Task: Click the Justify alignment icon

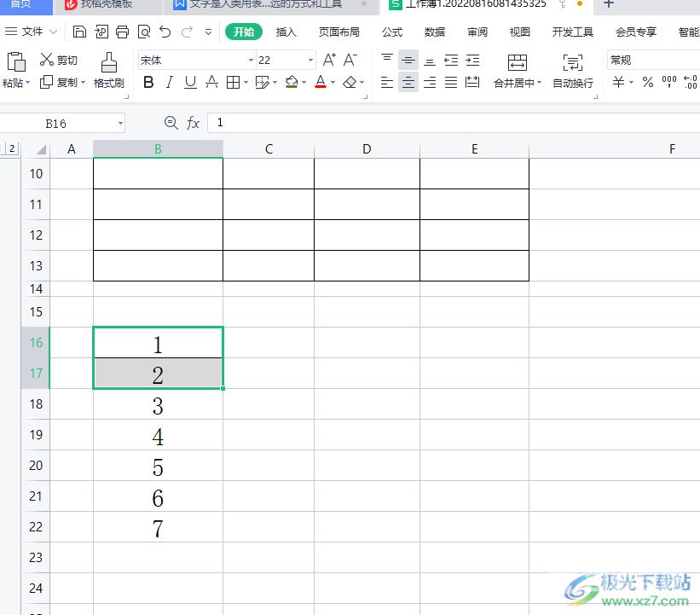Action: pos(451,82)
